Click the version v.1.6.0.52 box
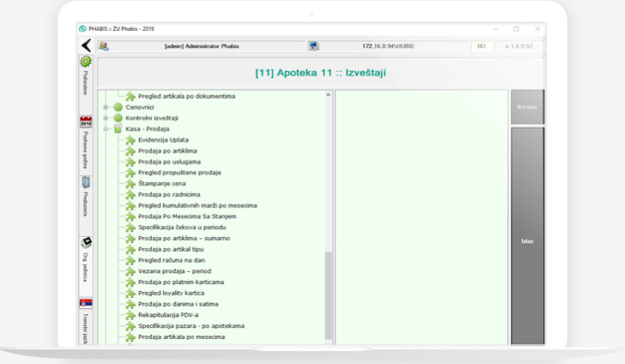625x364 pixels. [519, 46]
